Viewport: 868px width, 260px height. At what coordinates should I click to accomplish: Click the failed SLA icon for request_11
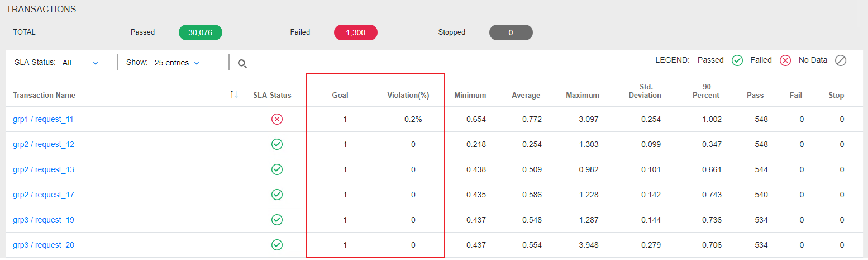point(276,119)
